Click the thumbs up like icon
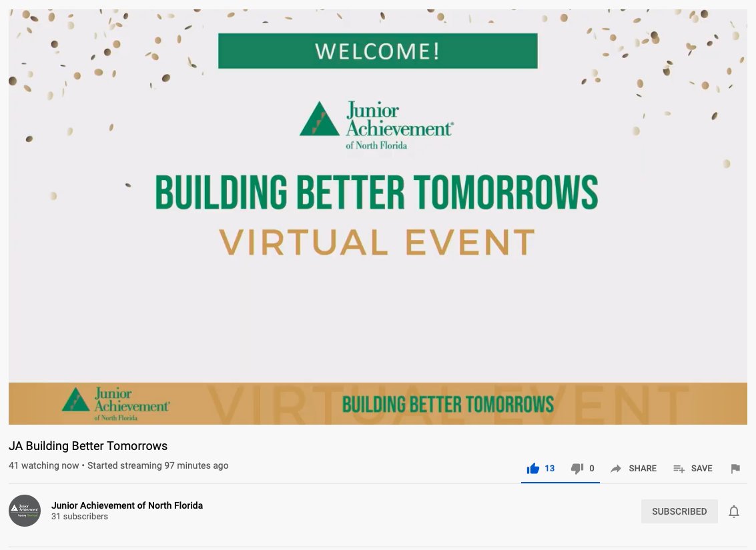The height and width of the screenshot is (550, 756). click(532, 469)
